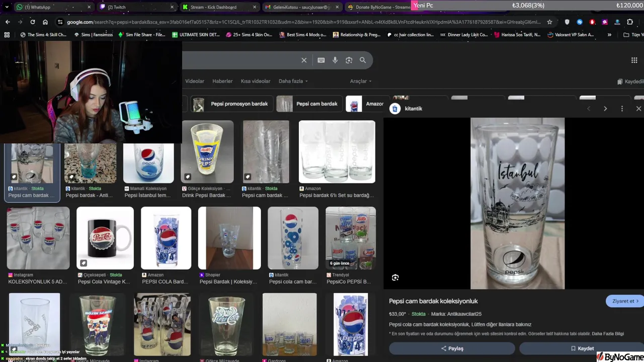Open Araçlar tools dropdown

(x=361, y=81)
